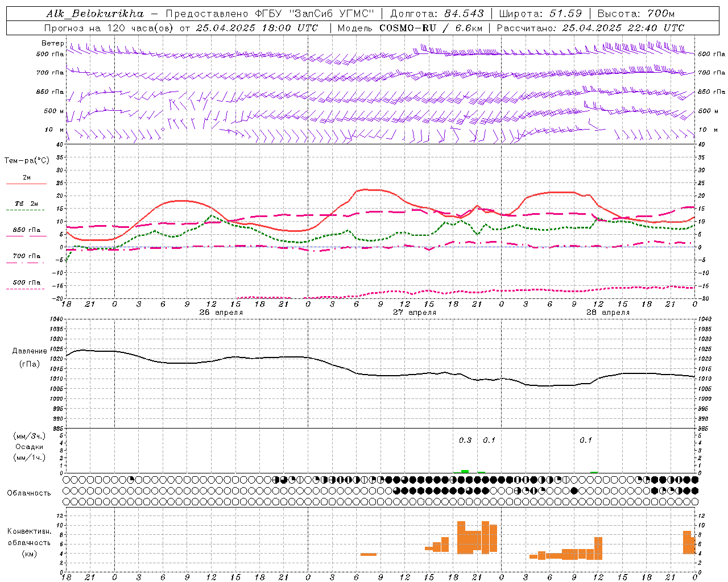Image resolution: width=728 pixels, height=582 pixels.
Task: Click the Ветер panel label
Action: (52, 43)
